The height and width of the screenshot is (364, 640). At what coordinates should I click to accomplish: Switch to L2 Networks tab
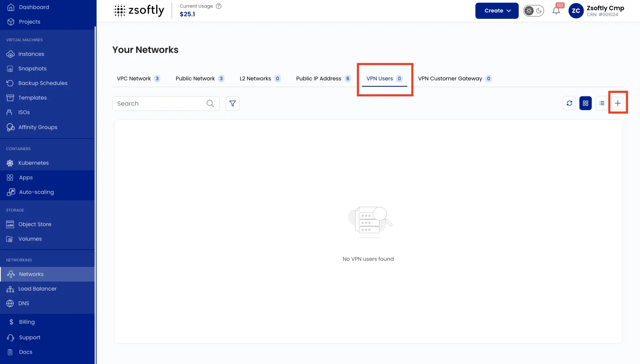pos(260,78)
